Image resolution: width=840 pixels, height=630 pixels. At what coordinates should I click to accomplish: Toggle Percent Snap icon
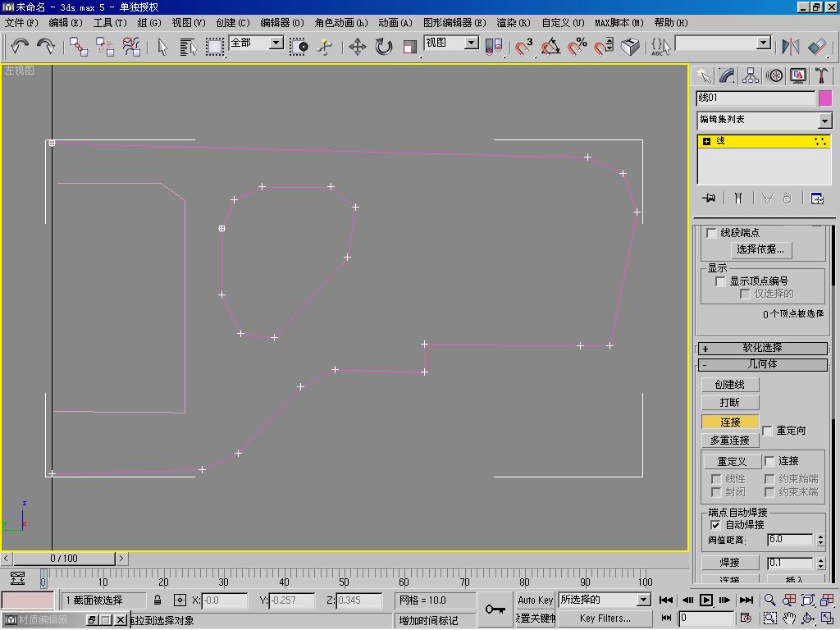[577, 47]
